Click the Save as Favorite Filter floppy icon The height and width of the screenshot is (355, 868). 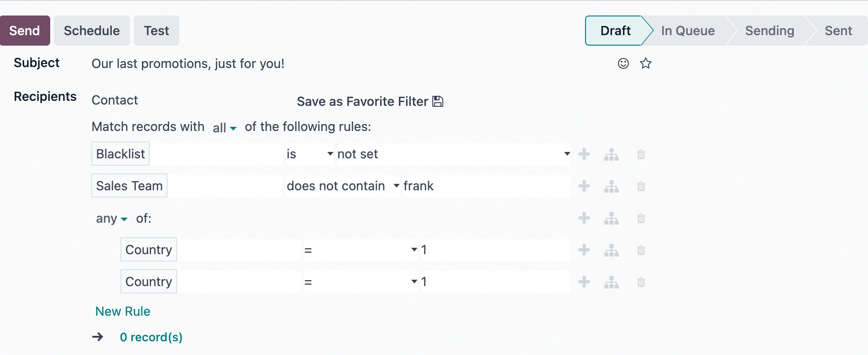(x=438, y=101)
